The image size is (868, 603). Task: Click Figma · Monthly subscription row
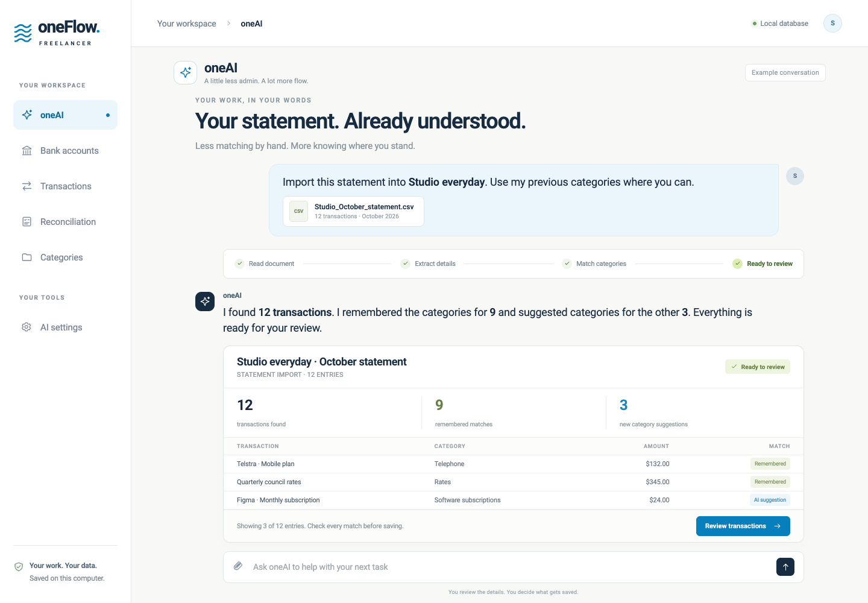point(514,500)
